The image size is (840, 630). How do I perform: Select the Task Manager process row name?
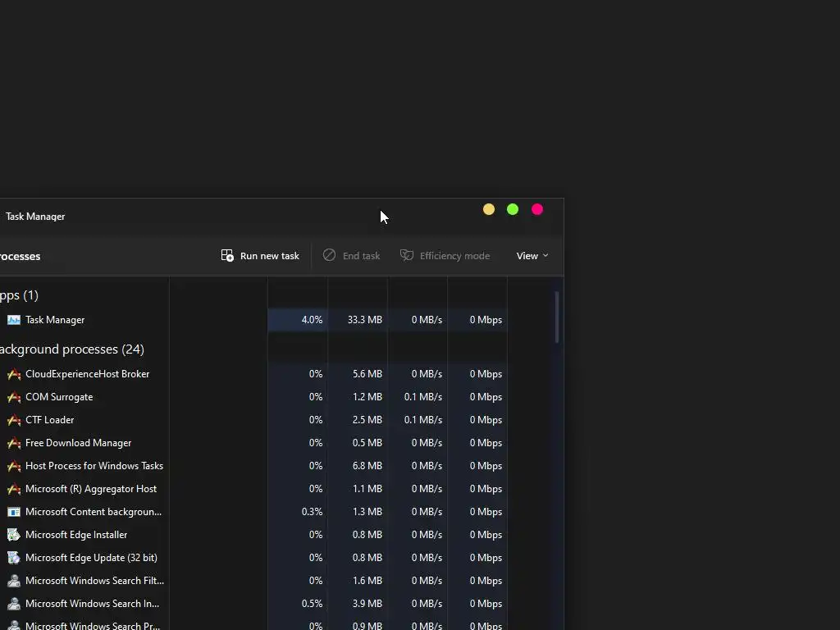(x=55, y=320)
